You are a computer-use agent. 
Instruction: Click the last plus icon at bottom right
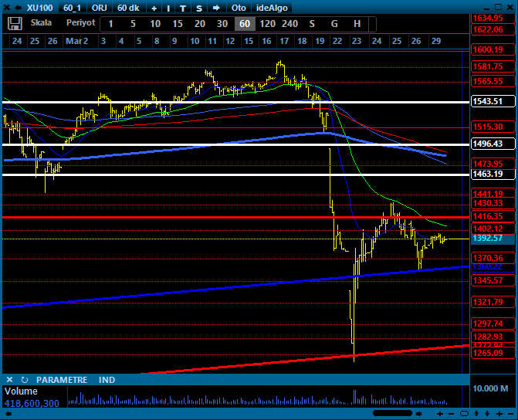tap(499, 414)
